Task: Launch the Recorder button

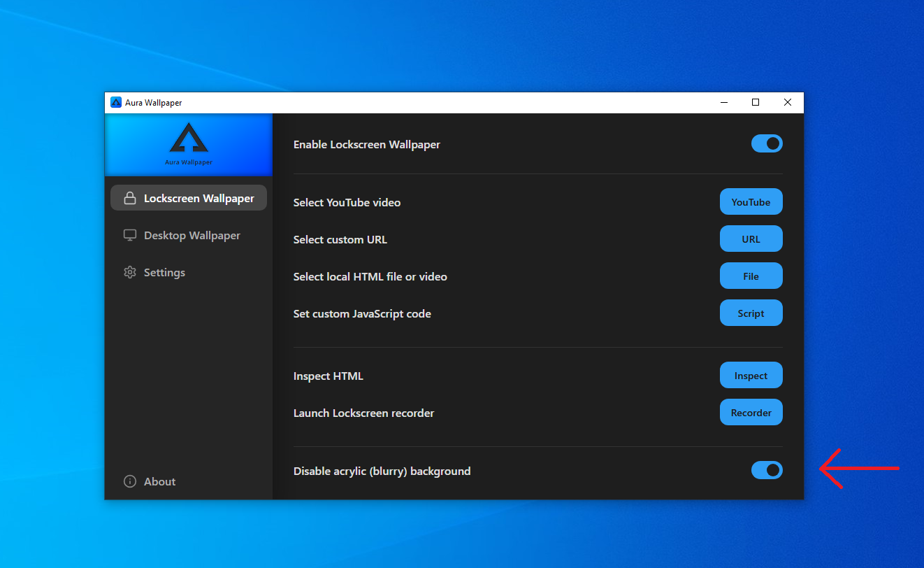Action: click(x=751, y=413)
